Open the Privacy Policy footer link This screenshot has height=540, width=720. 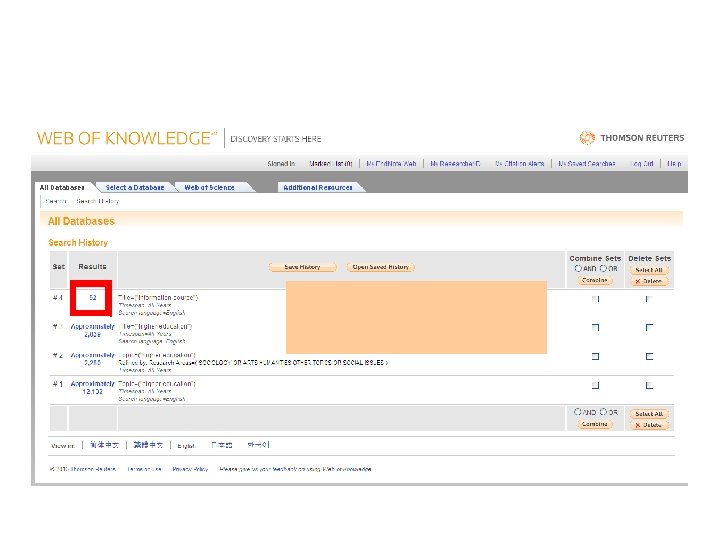tap(190, 469)
